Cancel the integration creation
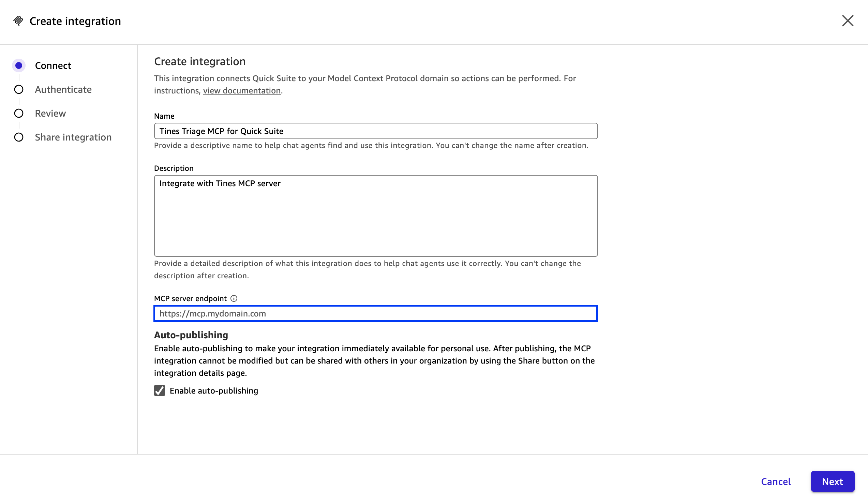Viewport: 868px width, 502px height. [776, 481]
